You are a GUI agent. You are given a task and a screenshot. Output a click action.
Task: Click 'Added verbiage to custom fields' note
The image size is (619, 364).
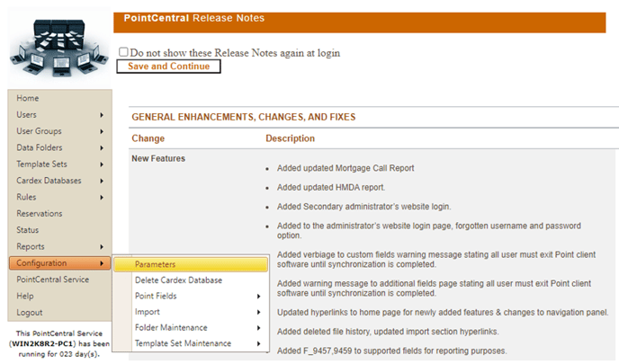436,260
